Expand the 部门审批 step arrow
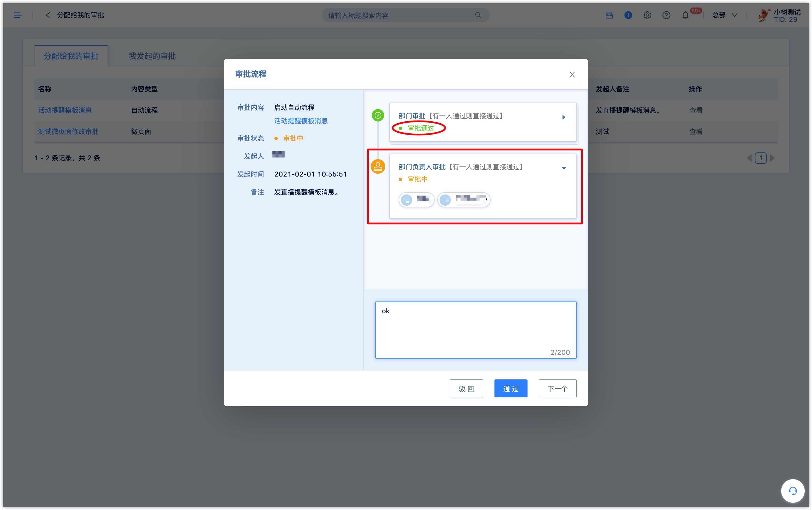Image resolution: width=812 pixels, height=510 pixels. [564, 117]
